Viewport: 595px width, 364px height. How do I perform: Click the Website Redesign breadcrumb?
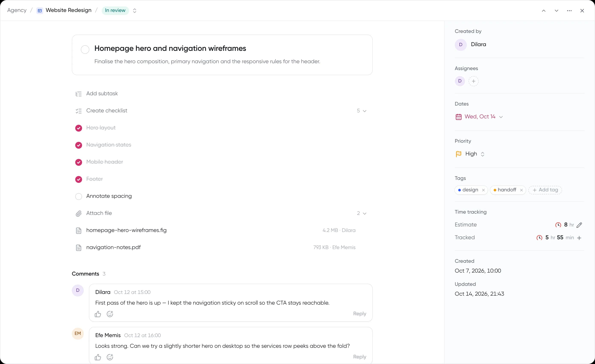pyautogui.click(x=69, y=10)
